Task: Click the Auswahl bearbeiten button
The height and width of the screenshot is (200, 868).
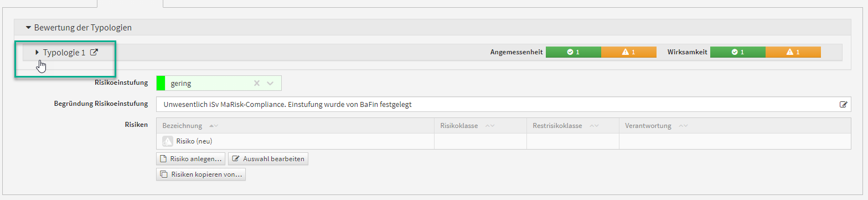Action: [x=268, y=159]
